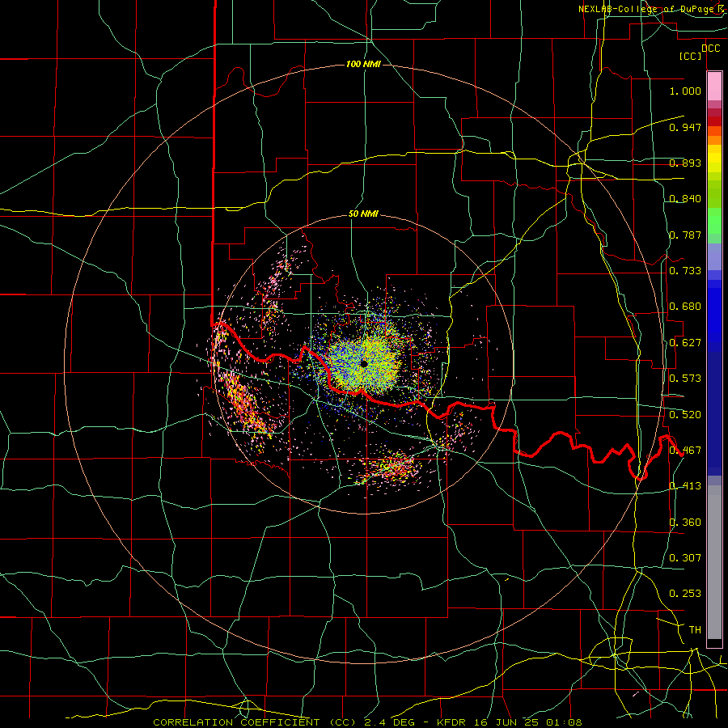The image size is (728, 728).
Task: Click the 100 NMI range ring label
Action: point(363,64)
